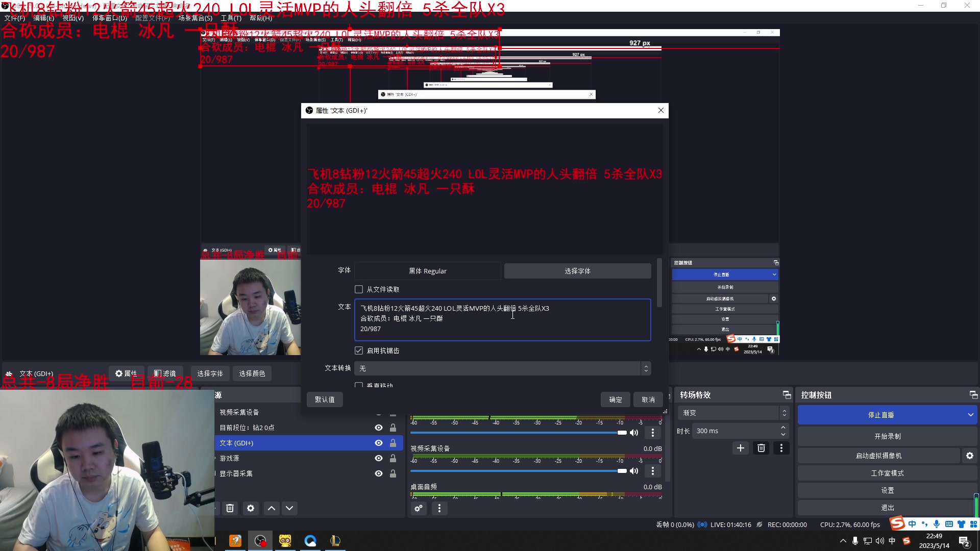The height and width of the screenshot is (551, 980).
Task: Open source properties gear icon
Action: [251, 508]
